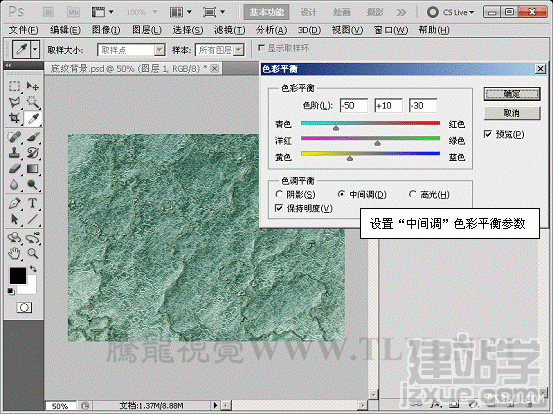Select the Spot Healing Brush tool
The width and height of the screenshot is (553, 414).
coord(14,137)
